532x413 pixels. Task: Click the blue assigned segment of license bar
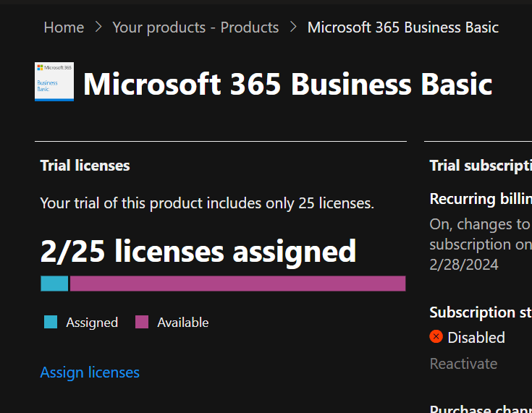coord(54,284)
